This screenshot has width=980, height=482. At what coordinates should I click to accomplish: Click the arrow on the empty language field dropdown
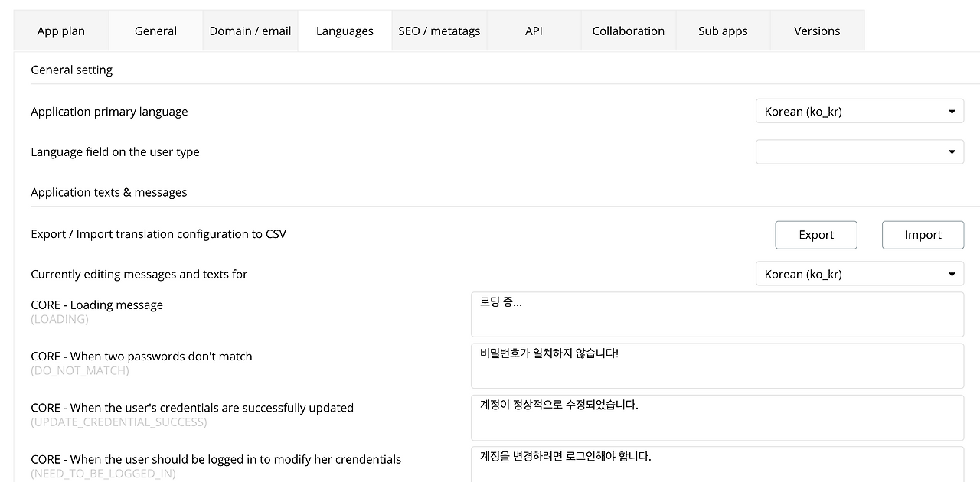(x=952, y=152)
